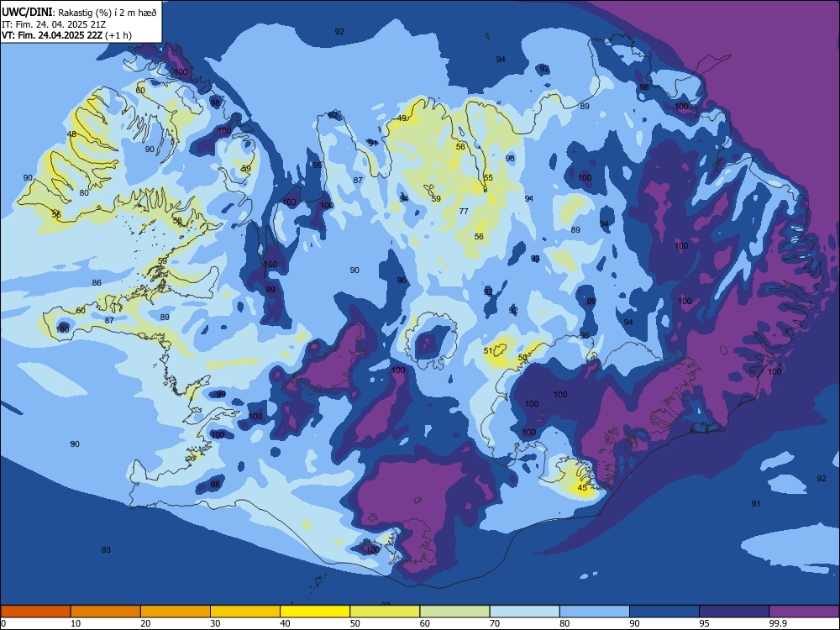This screenshot has height=630, width=840.
Task: Pick the light green 60–70 legend swatch
Action: click(x=454, y=612)
